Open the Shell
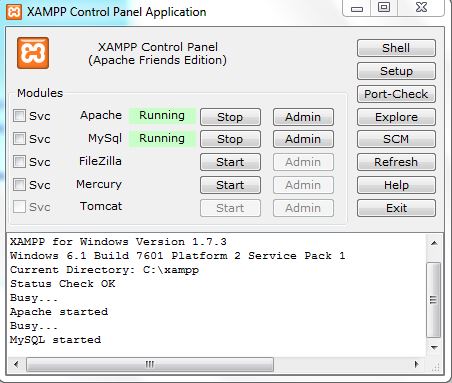The height and width of the screenshot is (383, 452). coord(396,48)
